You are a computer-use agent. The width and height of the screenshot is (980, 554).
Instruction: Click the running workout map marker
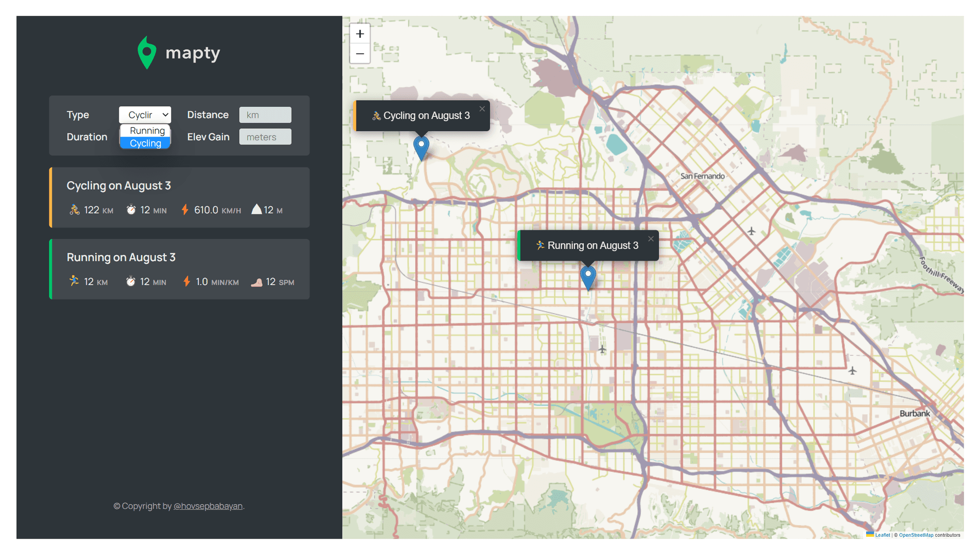pyautogui.click(x=588, y=277)
